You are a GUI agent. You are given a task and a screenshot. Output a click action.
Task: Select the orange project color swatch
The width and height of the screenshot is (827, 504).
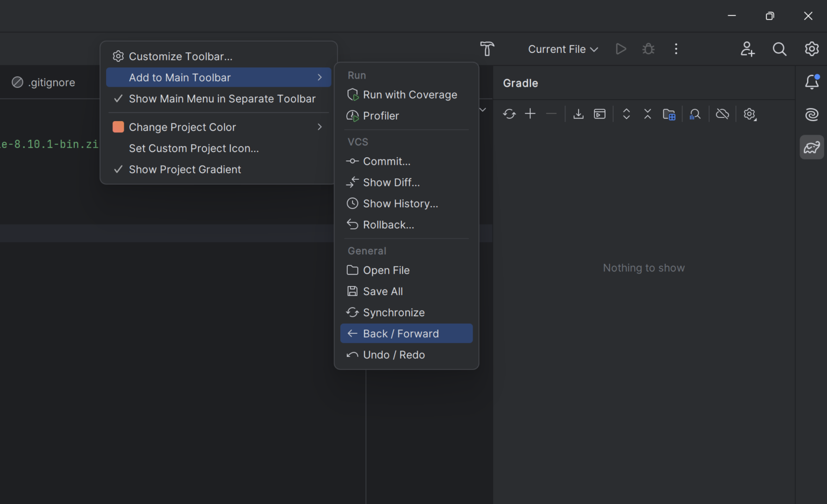[118, 127]
